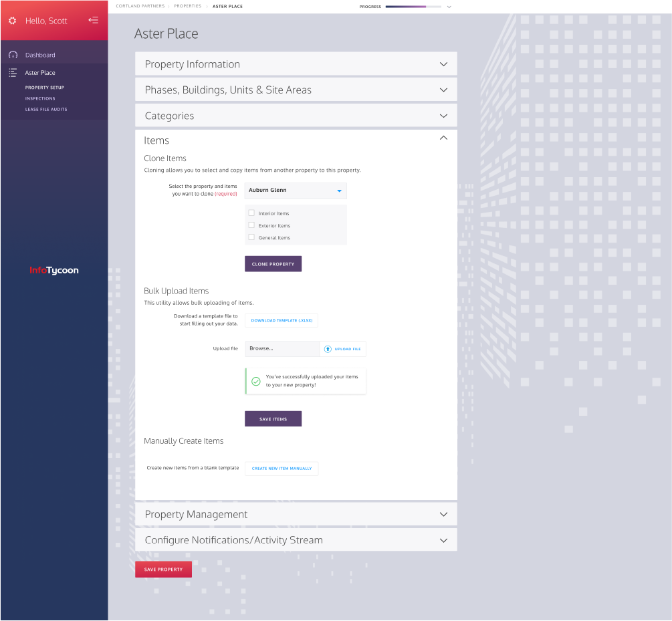The height and width of the screenshot is (621, 672).
Task: Click the settings gear icon
Action: click(12, 21)
